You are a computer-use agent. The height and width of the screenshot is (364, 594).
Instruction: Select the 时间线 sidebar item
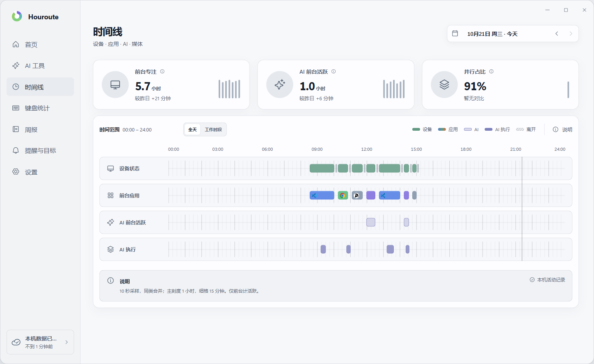(40, 87)
